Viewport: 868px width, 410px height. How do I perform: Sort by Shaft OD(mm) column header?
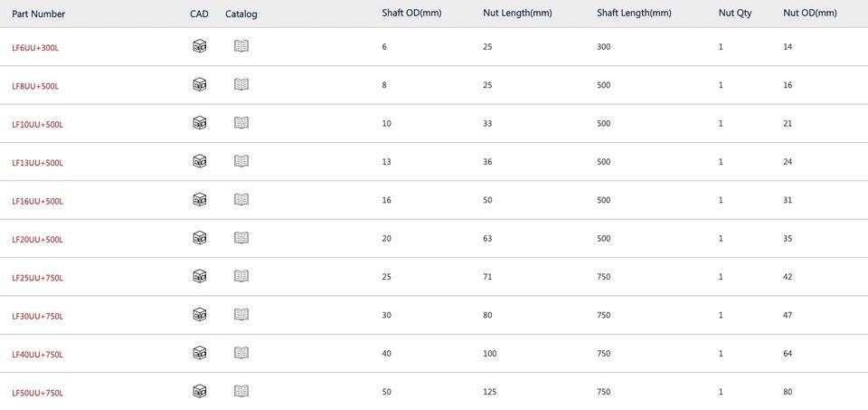coord(411,14)
